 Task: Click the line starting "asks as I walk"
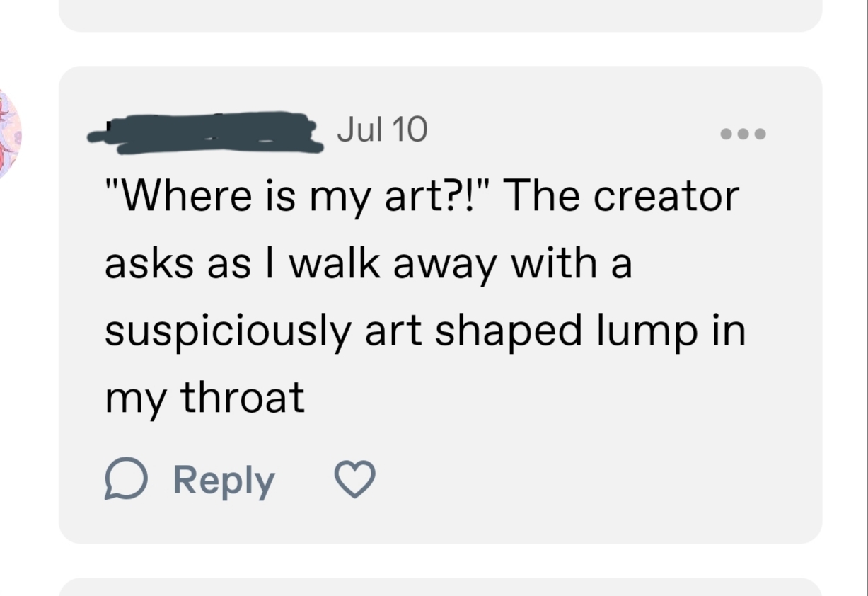pos(368,264)
